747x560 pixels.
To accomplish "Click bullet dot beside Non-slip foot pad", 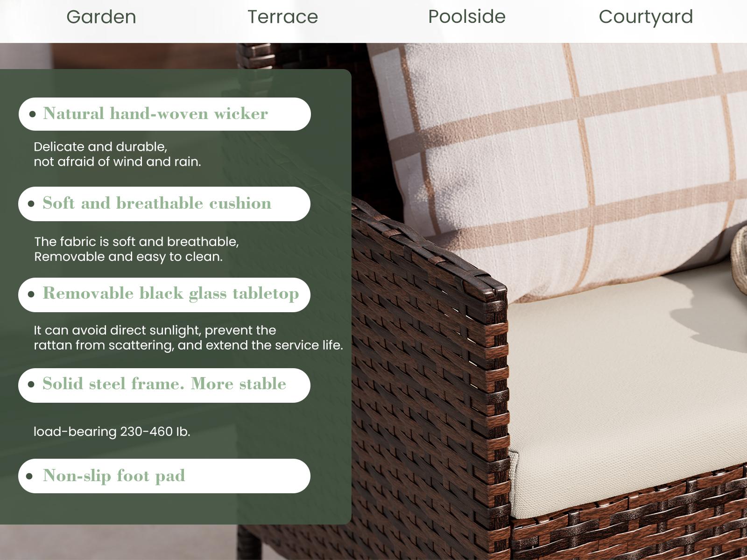I will (30, 476).
